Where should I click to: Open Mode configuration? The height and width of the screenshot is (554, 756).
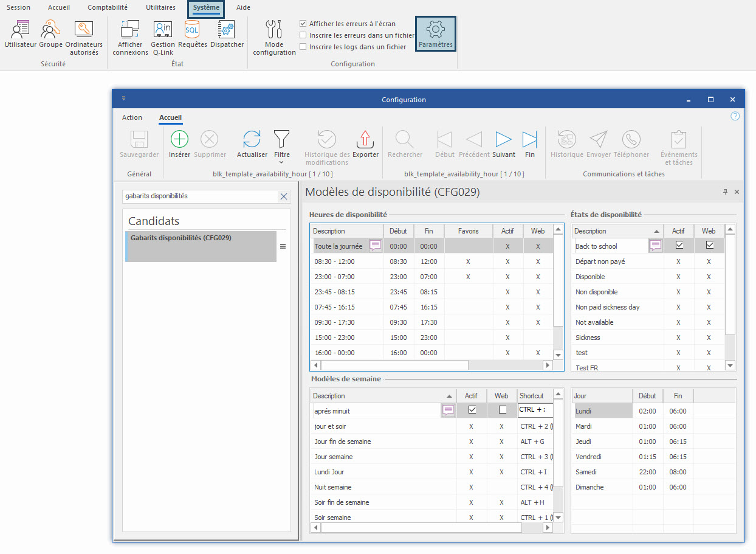274,30
